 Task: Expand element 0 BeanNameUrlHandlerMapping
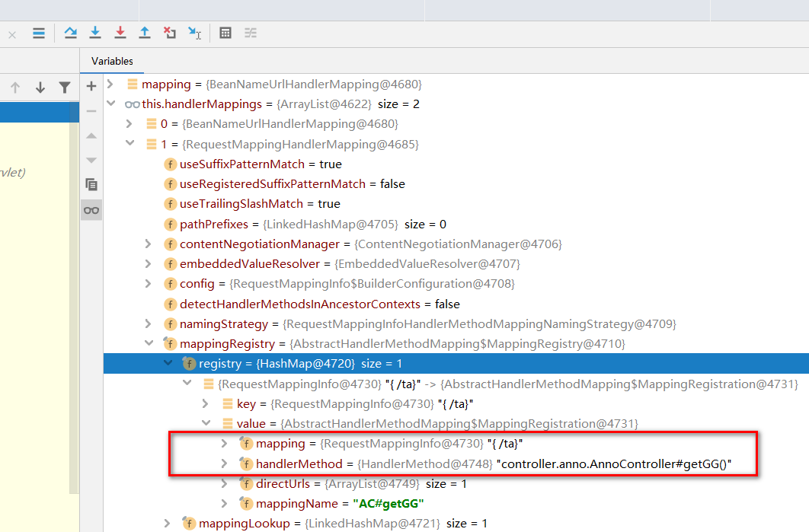coord(129,124)
